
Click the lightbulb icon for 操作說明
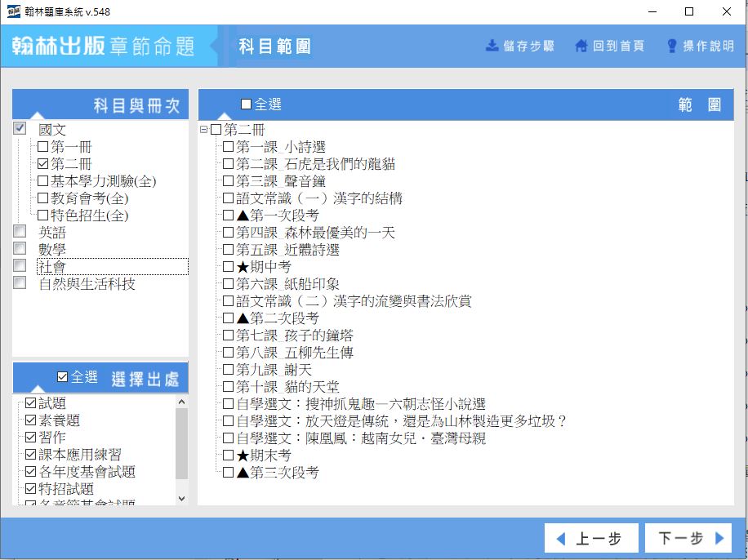[672, 46]
